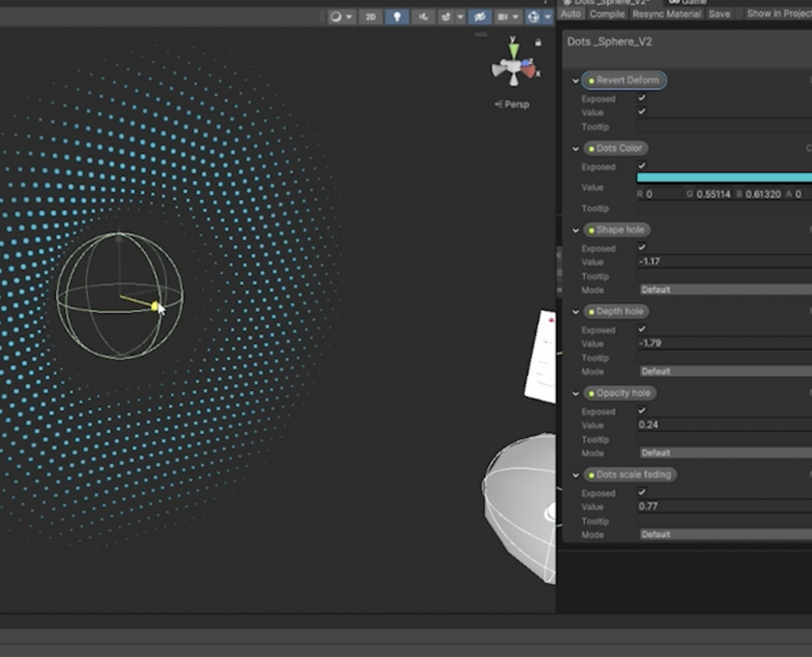Click the Compile button
Viewport: 812px width, 657px height.
[x=607, y=14]
